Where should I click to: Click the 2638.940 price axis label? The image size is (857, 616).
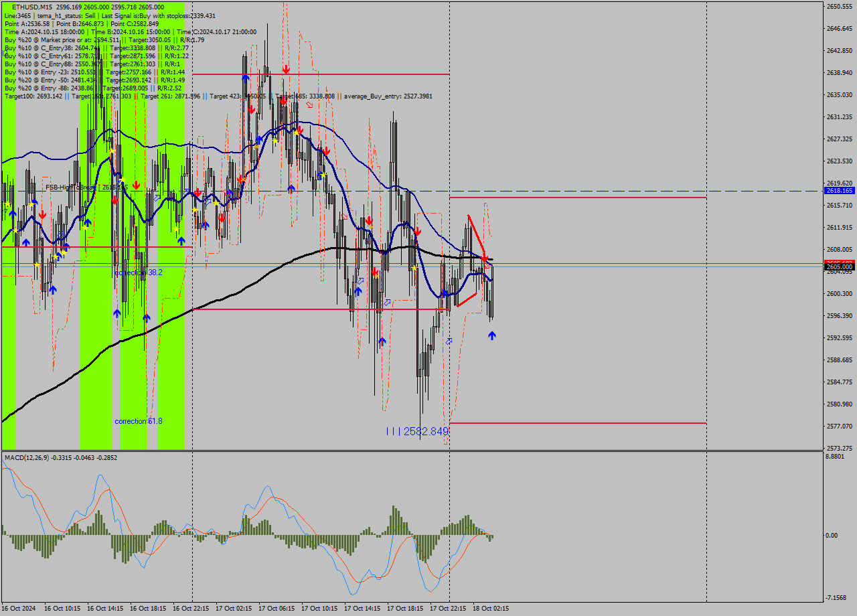840,72
